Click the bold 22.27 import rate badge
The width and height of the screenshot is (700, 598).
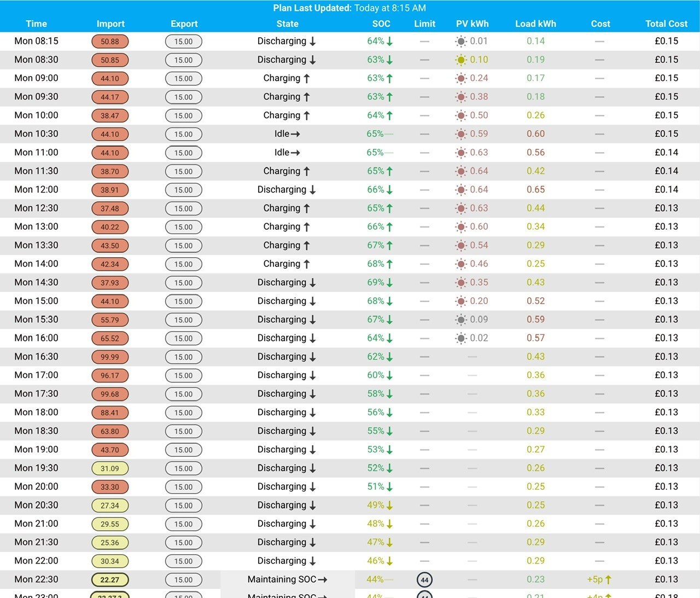point(110,580)
